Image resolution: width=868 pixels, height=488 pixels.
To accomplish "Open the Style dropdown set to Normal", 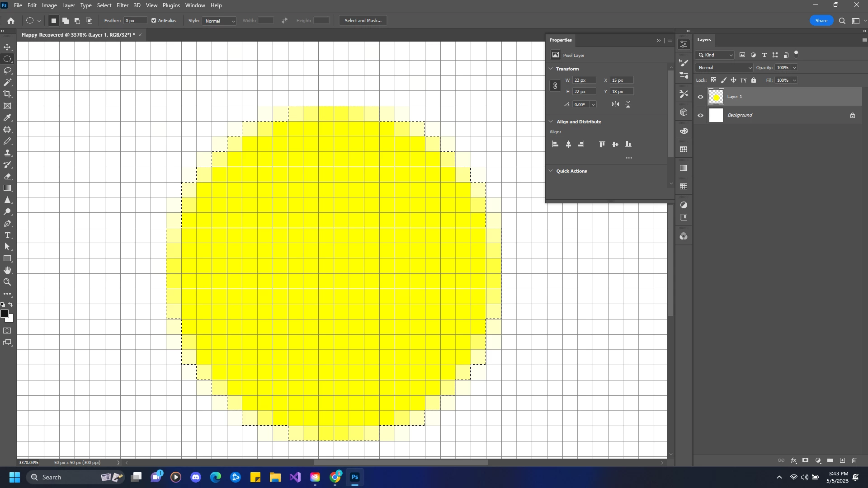I will (220, 21).
